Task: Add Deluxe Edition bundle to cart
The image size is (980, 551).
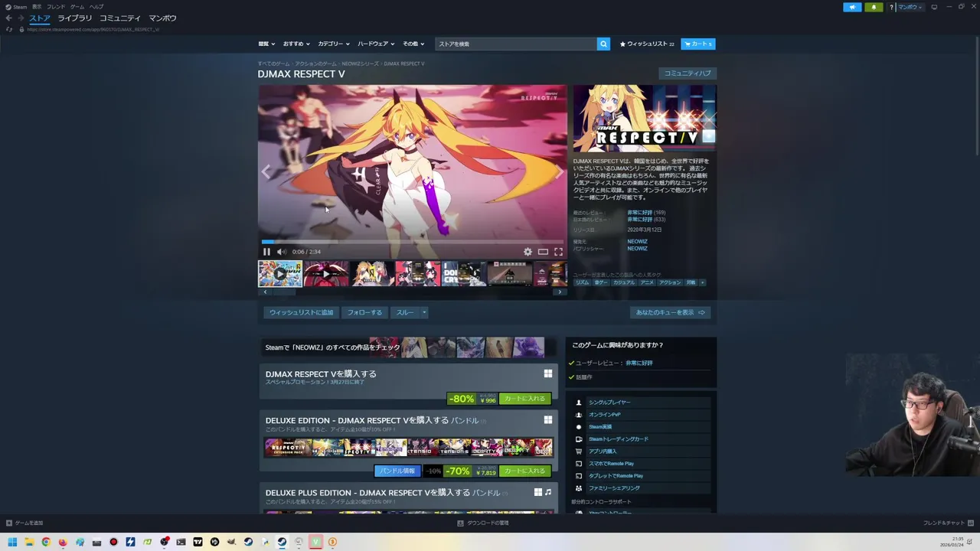Action: [x=524, y=471]
